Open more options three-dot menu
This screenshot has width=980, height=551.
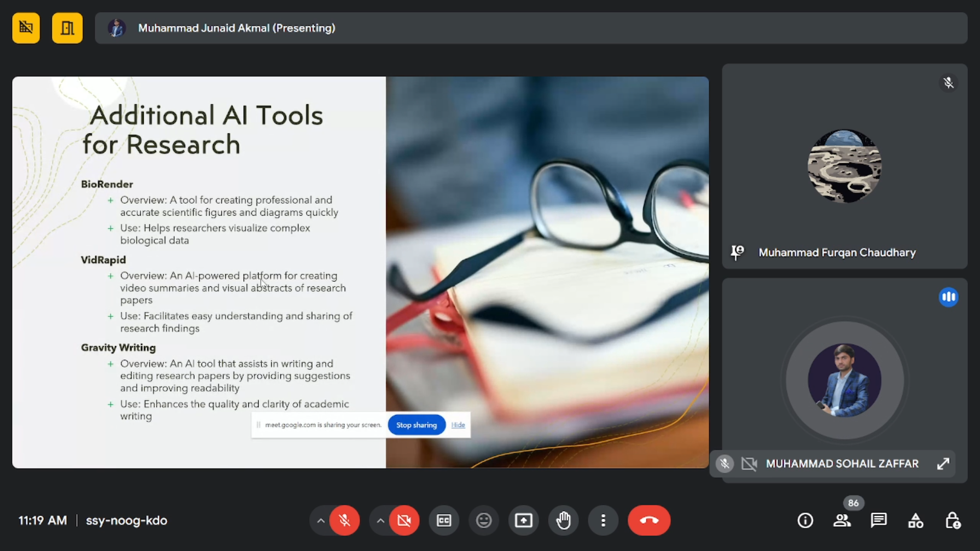pyautogui.click(x=603, y=520)
